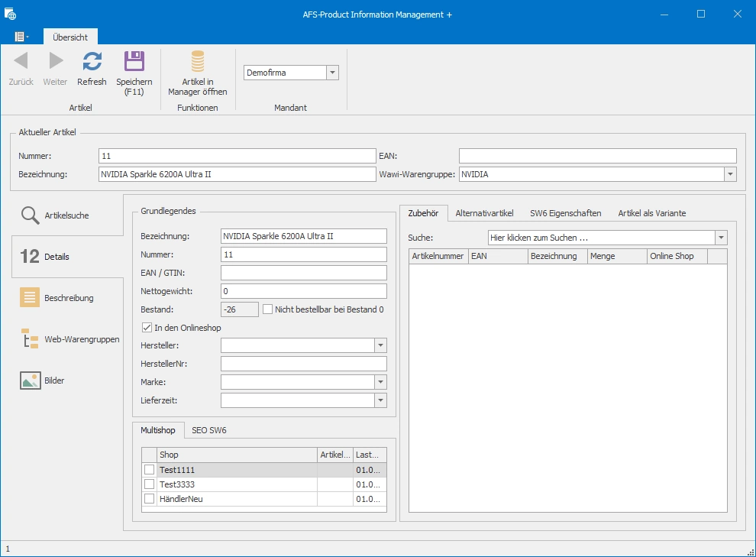Image resolution: width=756 pixels, height=557 pixels.
Task: Tick the Test3333 shop checkbox
Action: point(150,484)
